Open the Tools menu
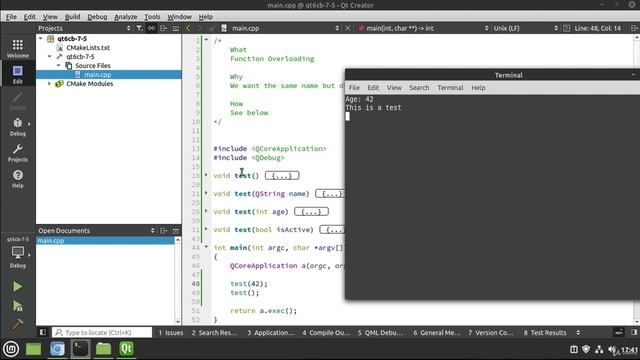Image resolution: width=640 pixels, height=360 pixels. tap(152, 17)
